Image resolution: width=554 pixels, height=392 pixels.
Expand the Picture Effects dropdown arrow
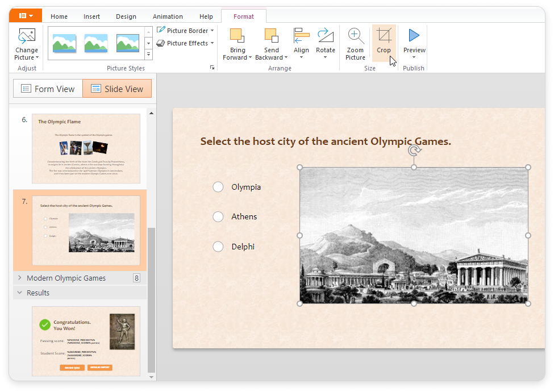coord(212,43)
